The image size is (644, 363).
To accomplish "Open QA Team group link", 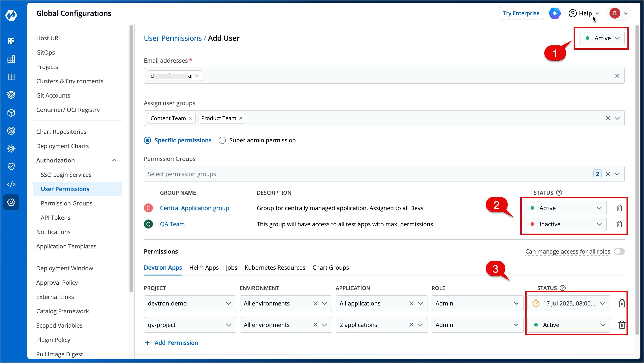I will tap(172, 224).
